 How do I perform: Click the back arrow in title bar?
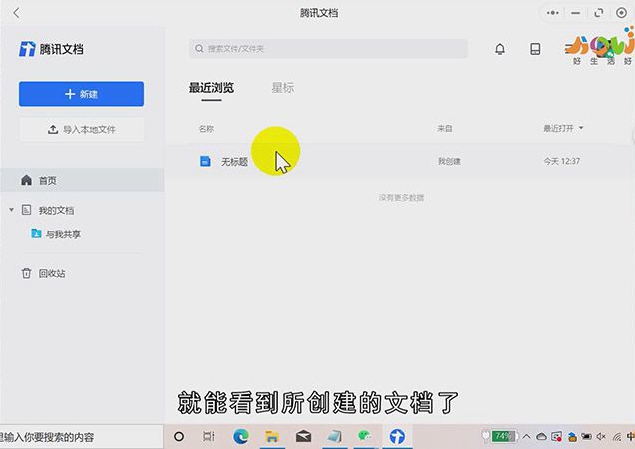point(17,13)
